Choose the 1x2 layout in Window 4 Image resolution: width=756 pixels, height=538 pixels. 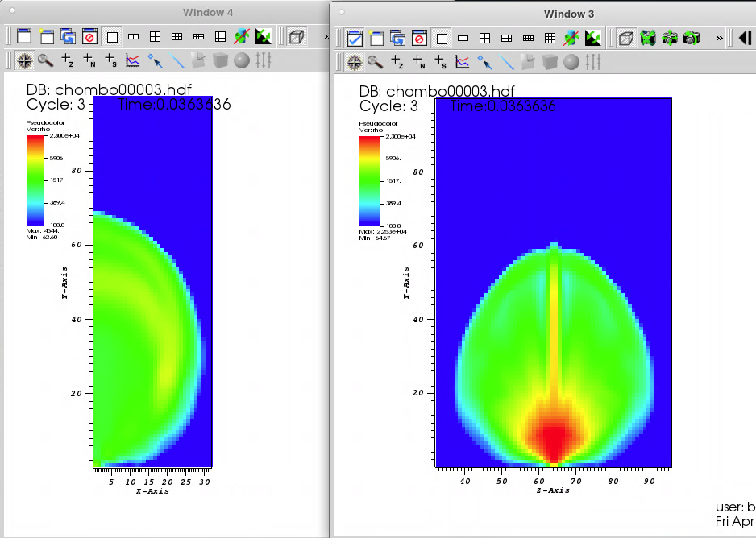tap(134, 36)
